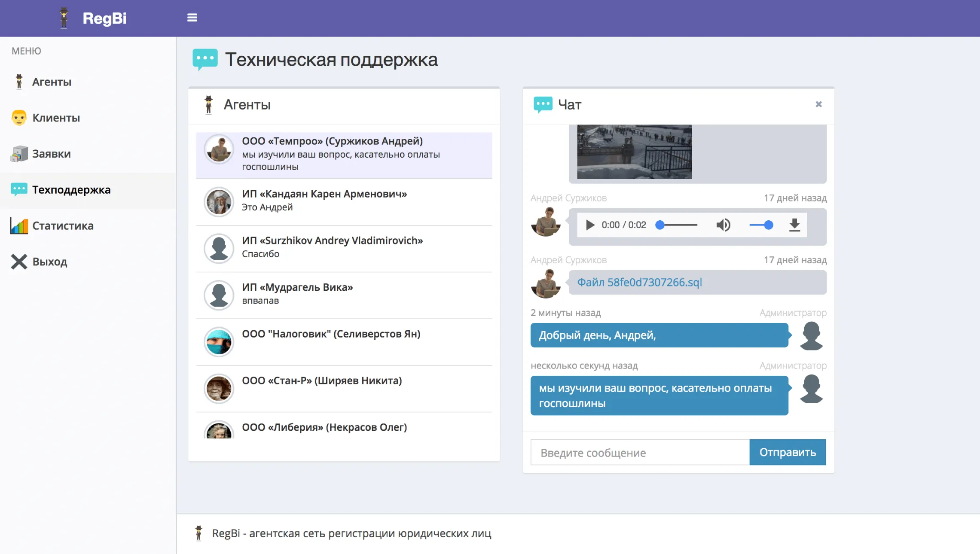Open Заявки section icon
This screenshot has height=554, width=980.
tap(19, 154)
